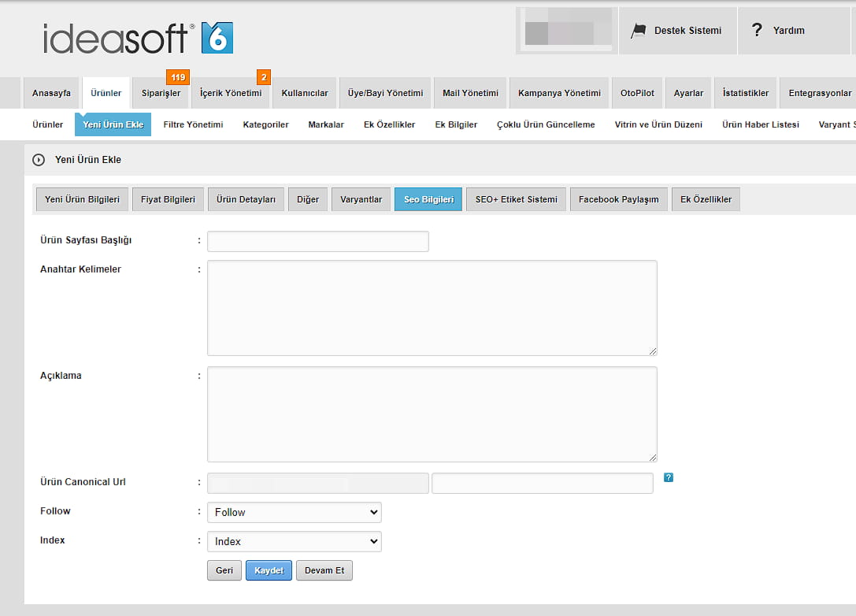This screenshot has width=856, height=616.
Task: Open Destek Sistemi flag button
Action: click(677, 31)
